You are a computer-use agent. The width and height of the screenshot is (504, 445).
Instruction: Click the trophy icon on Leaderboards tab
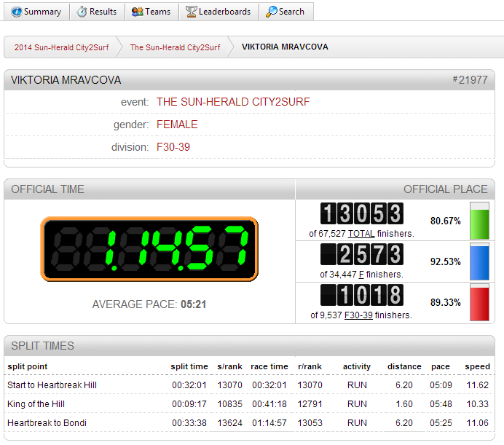coord(191,12)
